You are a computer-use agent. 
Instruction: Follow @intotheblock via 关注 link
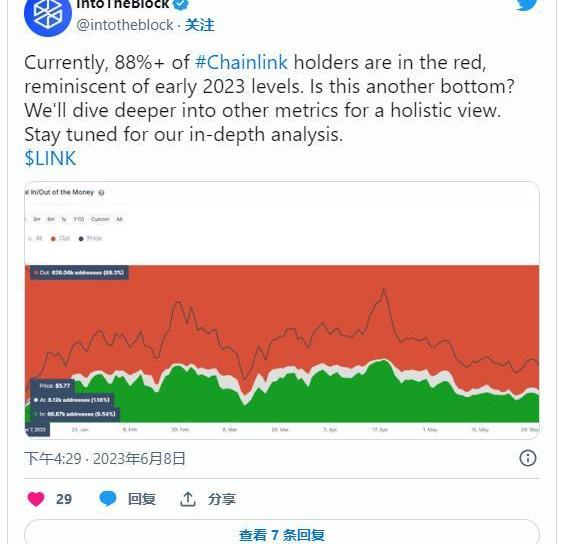click(199, 25)
